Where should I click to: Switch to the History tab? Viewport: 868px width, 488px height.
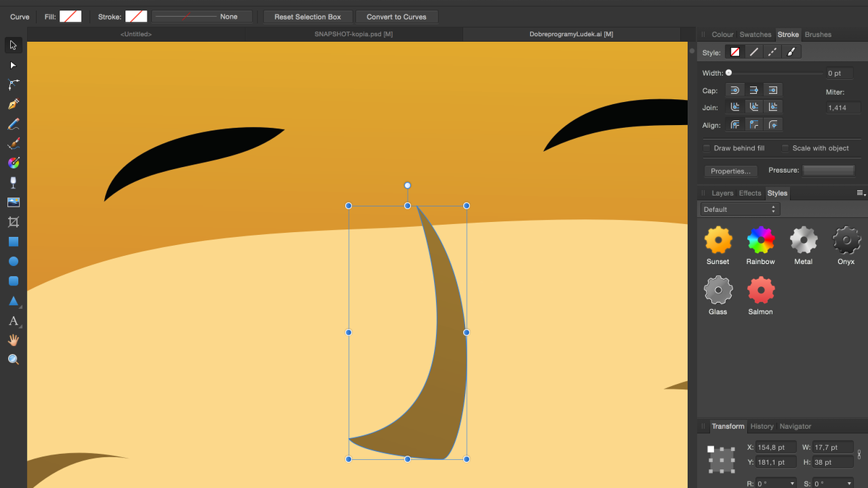pyautogui.click(x=762, y=427)
